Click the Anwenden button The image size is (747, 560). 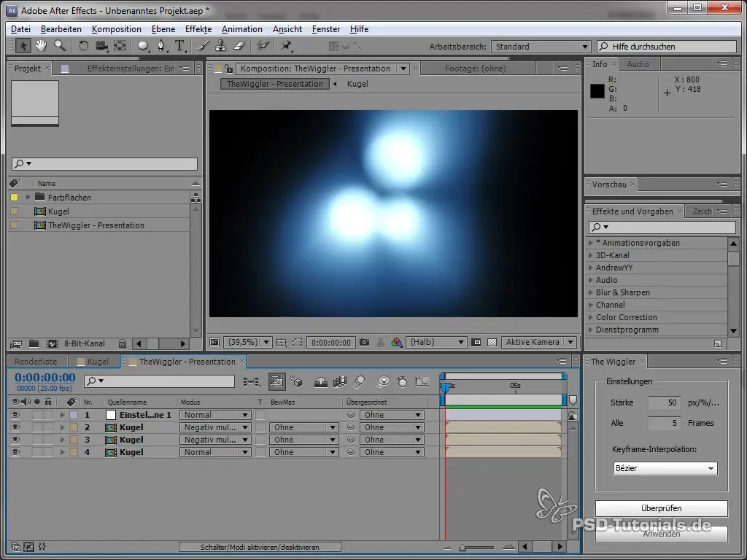(x=661, y=534)
